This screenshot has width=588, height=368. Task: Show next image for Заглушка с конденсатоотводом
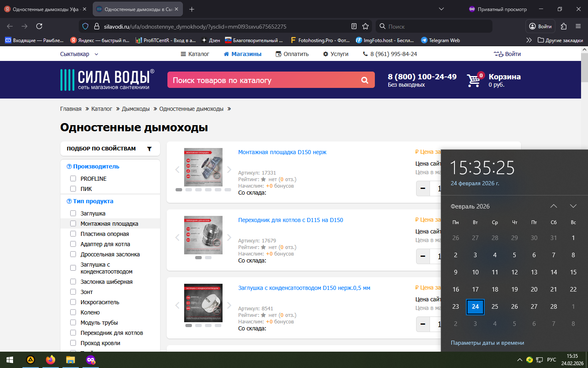tap(229, 305)
